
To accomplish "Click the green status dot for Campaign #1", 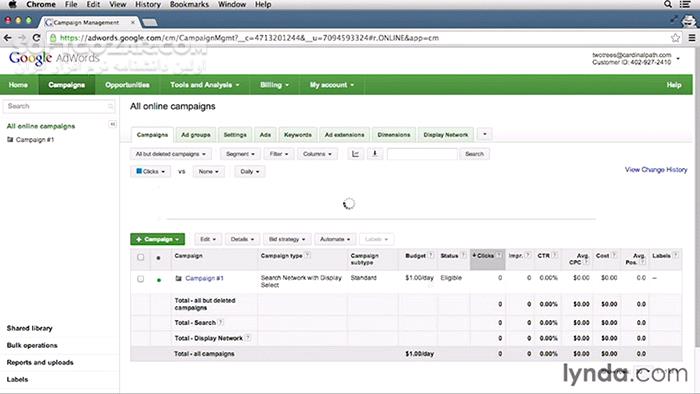I will (158, 280).
